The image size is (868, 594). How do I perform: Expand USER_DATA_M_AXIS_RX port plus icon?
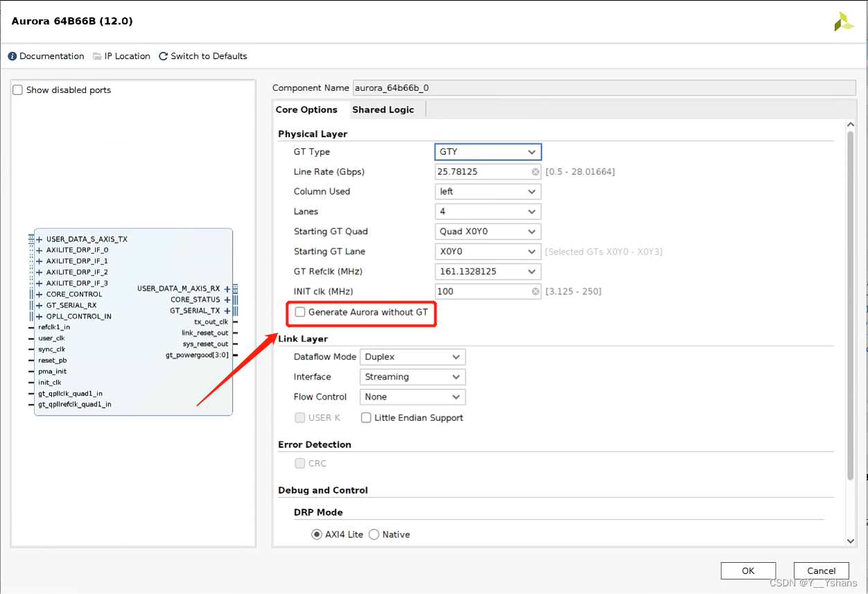[227, 289]
